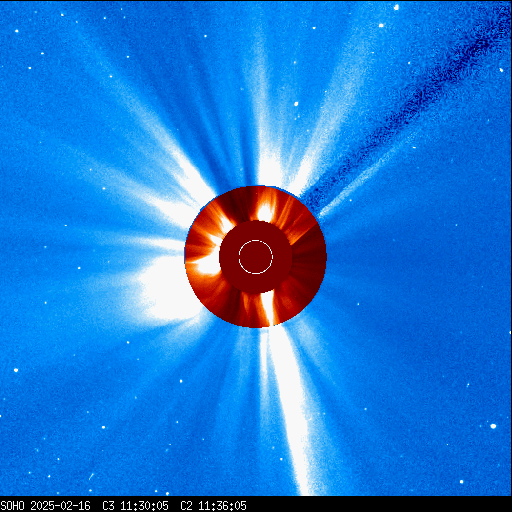Click the bright star near the lower right edge

click(x=493, y=426)
